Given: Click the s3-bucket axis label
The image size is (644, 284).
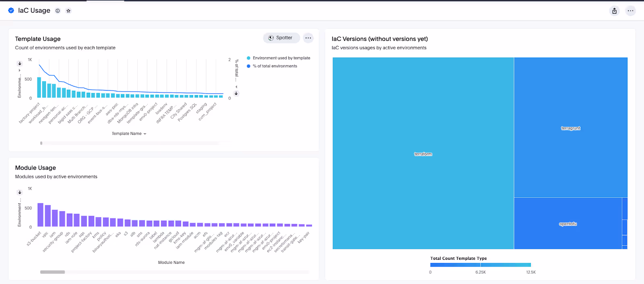Looking at the screenshot, I should [x=34, y=238].
